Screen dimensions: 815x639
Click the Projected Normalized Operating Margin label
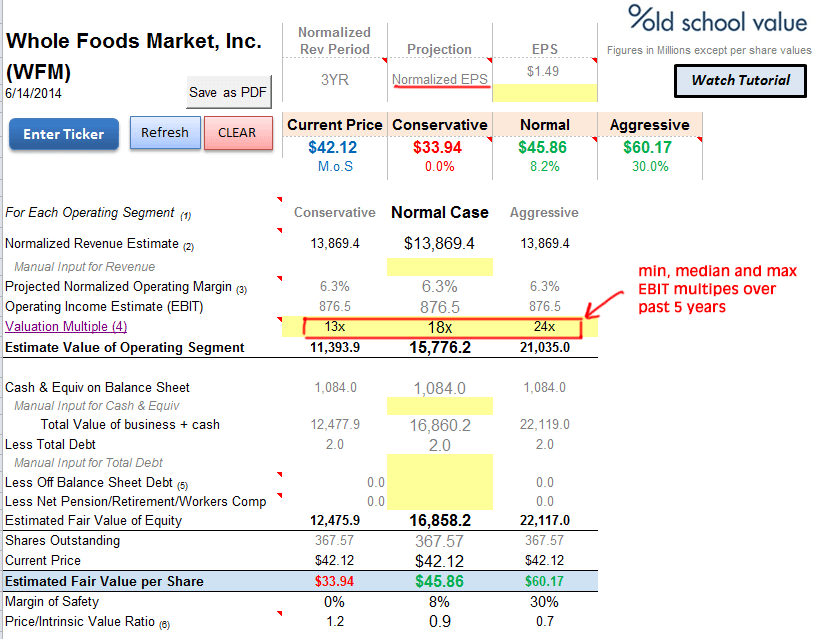(126, 287)
